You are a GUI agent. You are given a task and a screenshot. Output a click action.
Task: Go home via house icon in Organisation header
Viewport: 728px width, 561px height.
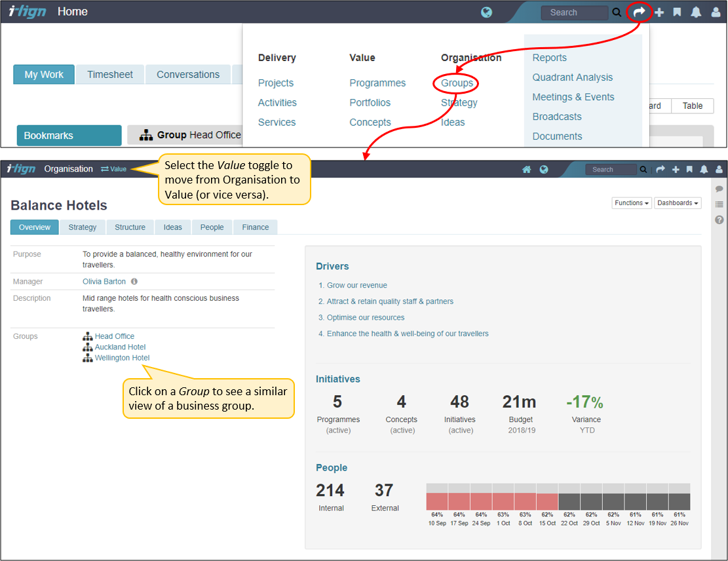(x=526, y=170)
